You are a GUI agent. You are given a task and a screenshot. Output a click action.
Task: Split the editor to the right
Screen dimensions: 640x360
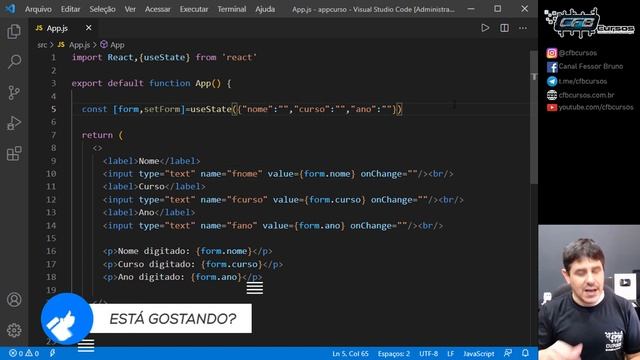(504, 28)
